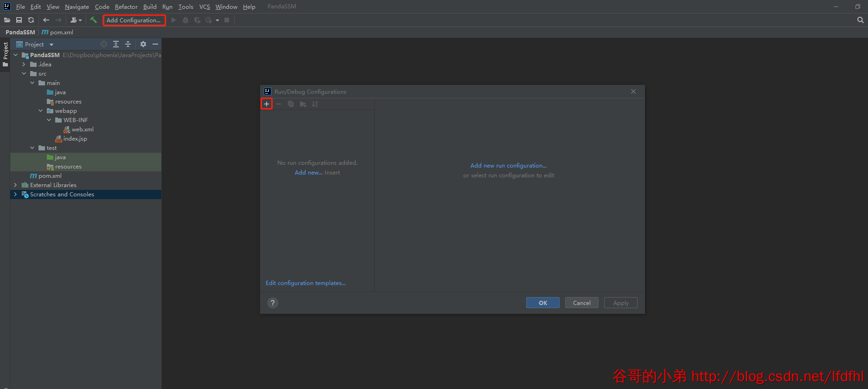The image size is (868, 389).
Task: Click the Save All toolbar icon
Action: coord(19,20)
